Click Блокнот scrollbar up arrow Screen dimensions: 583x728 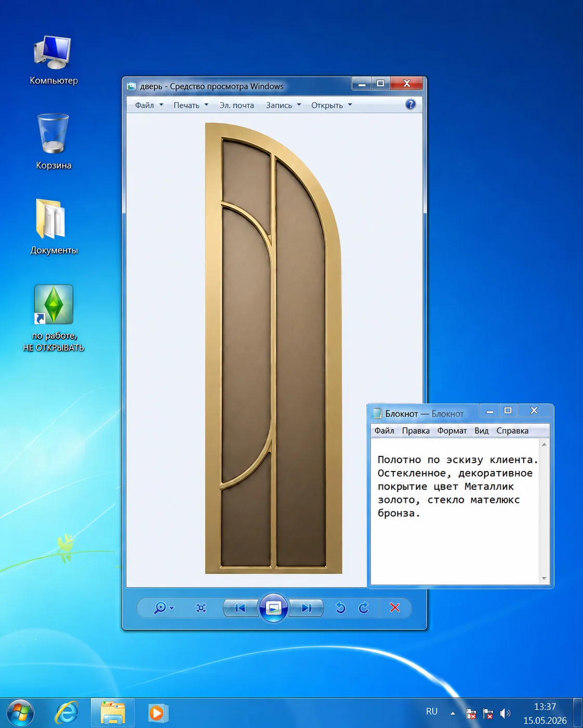tap(544, 444)
